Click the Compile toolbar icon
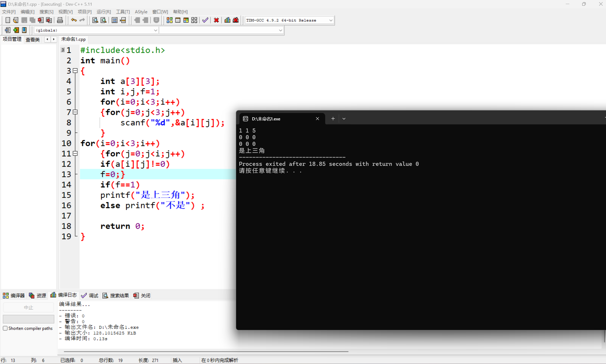The image size is (606, 364). [x=169, y=20]
